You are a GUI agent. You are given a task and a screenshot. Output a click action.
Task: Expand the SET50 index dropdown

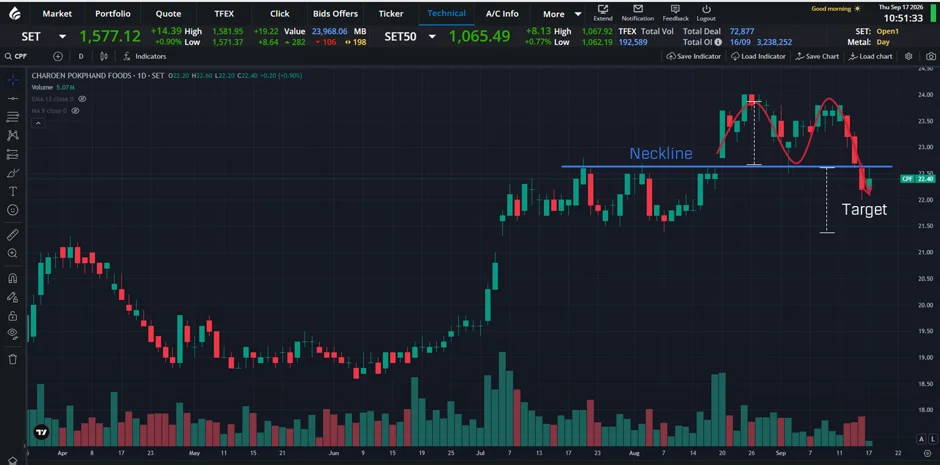click(432, 37)
